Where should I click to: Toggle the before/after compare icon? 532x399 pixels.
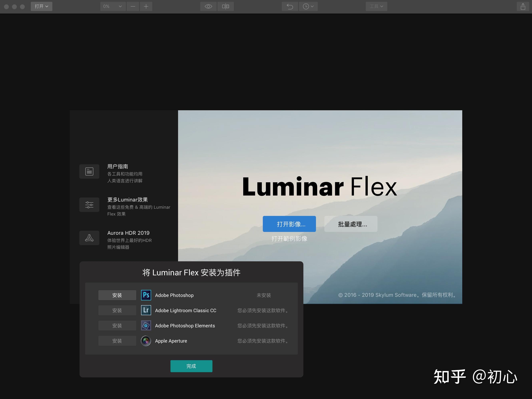coord(226,6)
